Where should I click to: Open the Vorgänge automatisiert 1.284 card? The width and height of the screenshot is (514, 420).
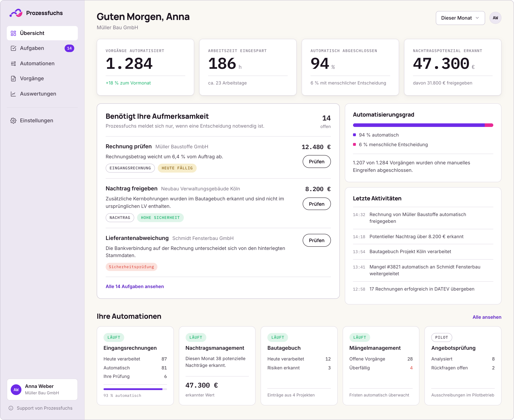coord(145,67)
